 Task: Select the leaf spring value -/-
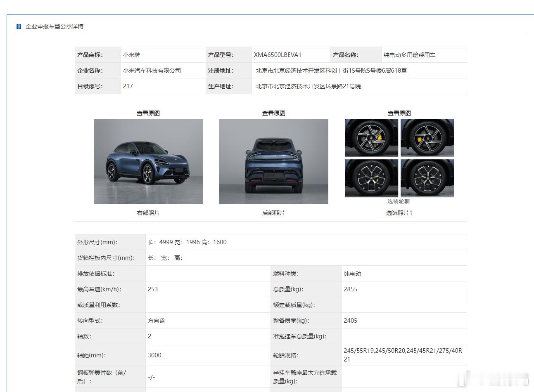152,377
